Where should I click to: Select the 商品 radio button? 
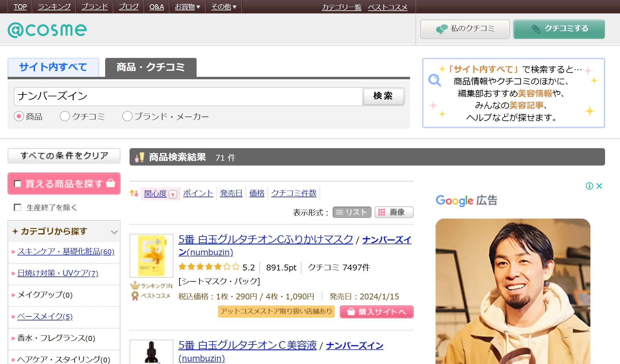point(19,116)
